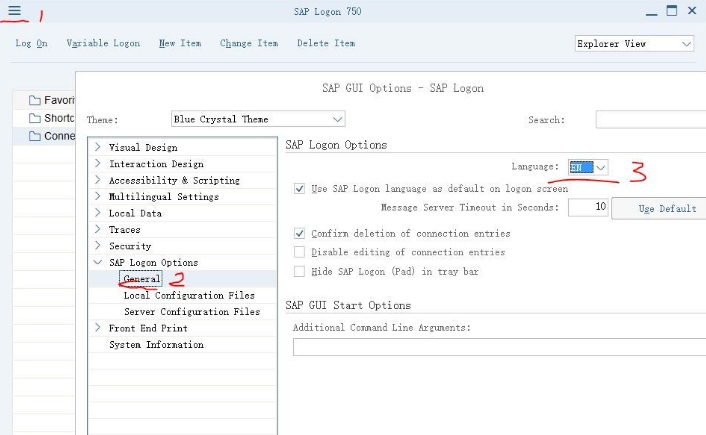Image resolution: width=706 pixels, height=435 pixels.
Task: Click New Item in the toolbar
Action: [x=180, y=43]
